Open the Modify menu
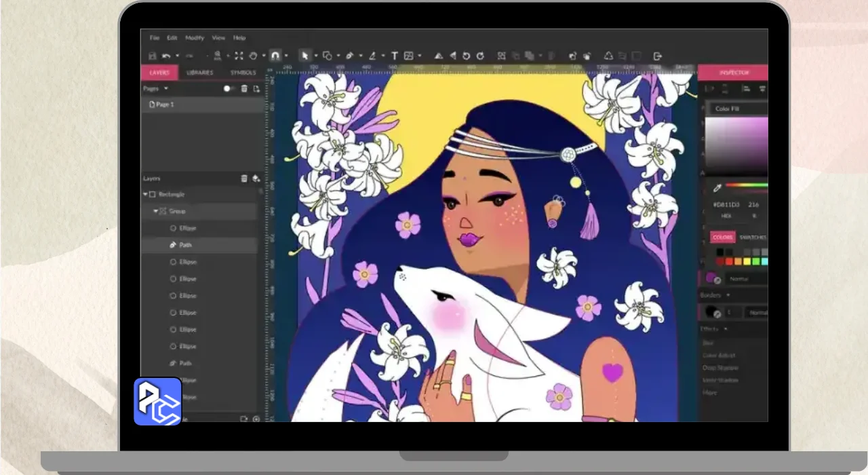The height and width of the screenshot is (475, 868). 195,38
